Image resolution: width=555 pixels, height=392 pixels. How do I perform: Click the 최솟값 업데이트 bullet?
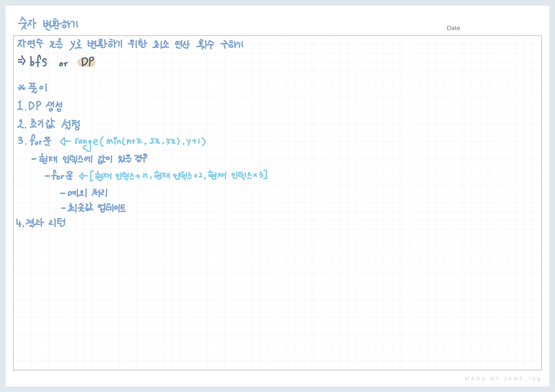pyautogui.click(x=94, y=208)
